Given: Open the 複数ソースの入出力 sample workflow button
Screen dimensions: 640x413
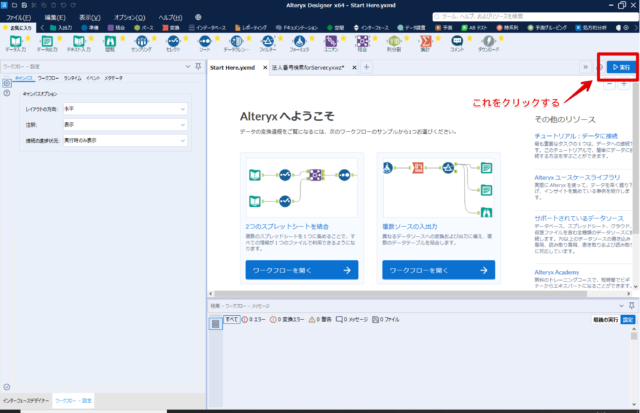Looking at the screenshot, I should tap(438, 270).
